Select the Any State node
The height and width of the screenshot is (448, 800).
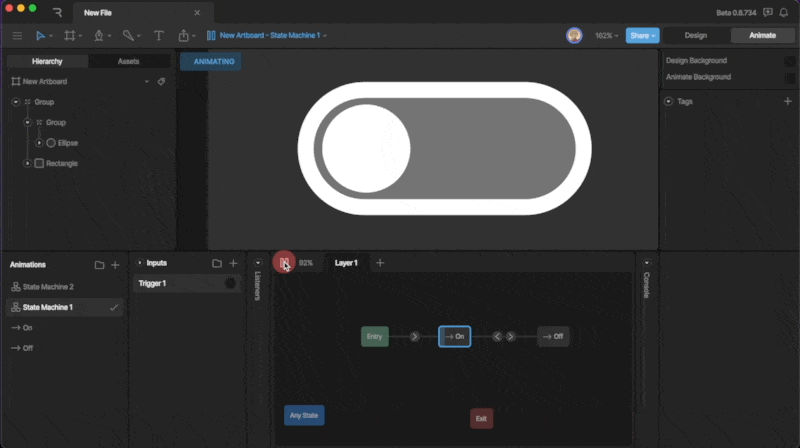tap(304, 415)
